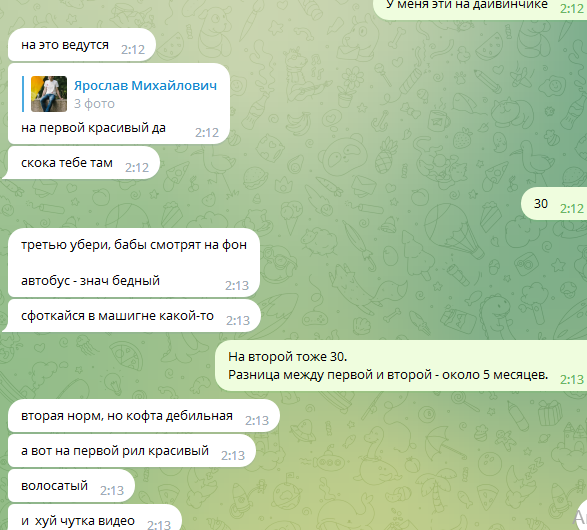The height and width of the screenshot is (530, 587).
Task: Click the 'на первой красивый да' reply text
Action: pos(93,128)
